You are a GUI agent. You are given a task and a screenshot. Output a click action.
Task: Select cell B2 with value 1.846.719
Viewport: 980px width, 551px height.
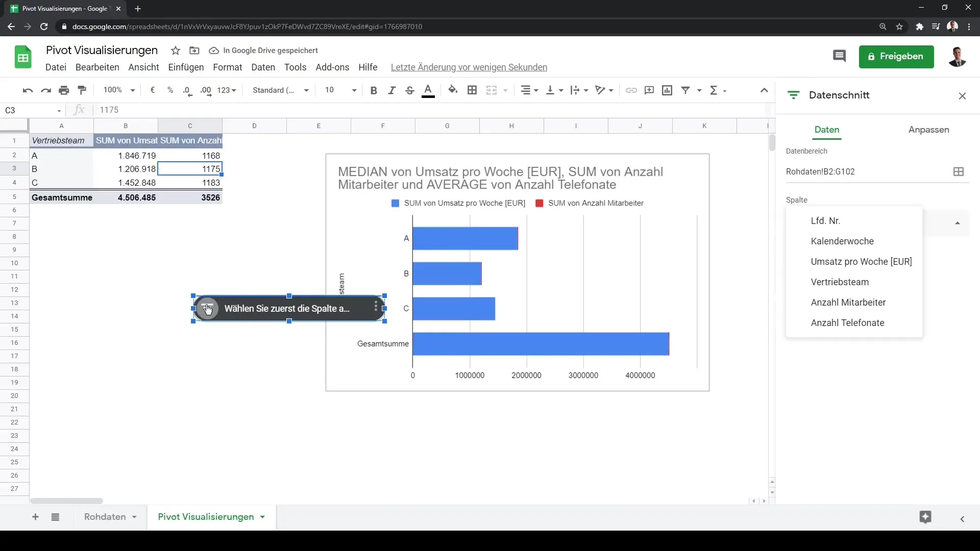click(x=126, y=156)
